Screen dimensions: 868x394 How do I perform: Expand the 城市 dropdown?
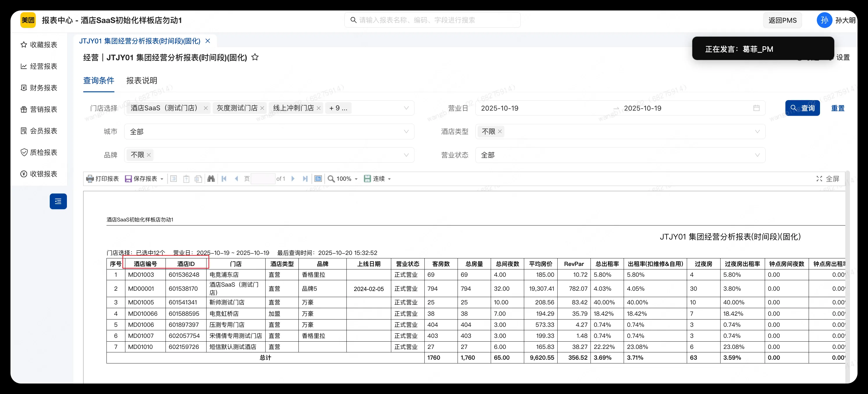[x=406, y=132]
